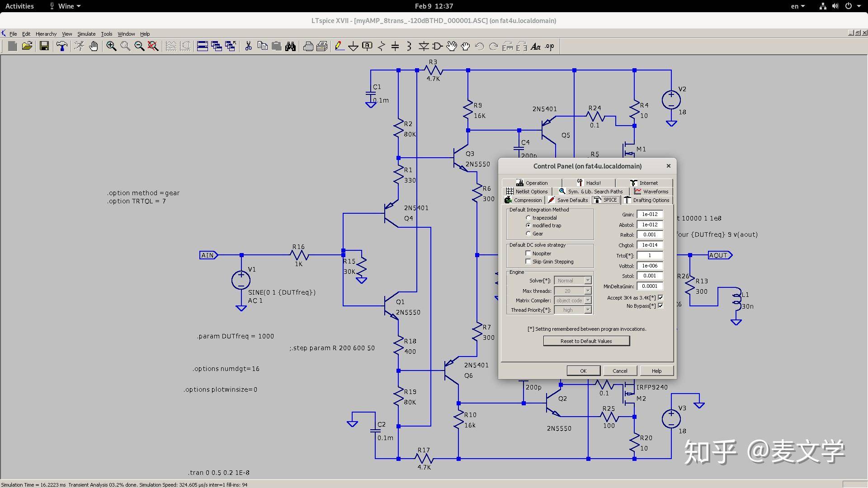The width and height of the screenshot is (868, 488).
Task: Enable the Noopiter checkbox
Action: [x=528, y=253]
